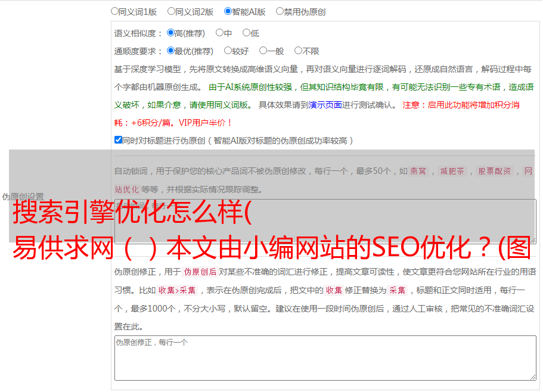The width and height of the screenshot is (543, 392).
Task: Open the 演示页面 link
Action: click(x=325, y=105)
